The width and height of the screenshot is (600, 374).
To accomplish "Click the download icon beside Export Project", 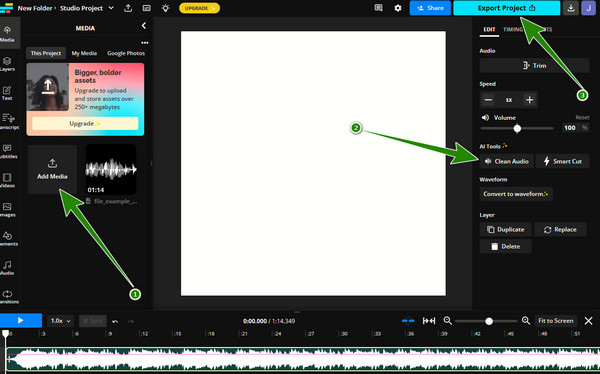I will coord(571,8).
